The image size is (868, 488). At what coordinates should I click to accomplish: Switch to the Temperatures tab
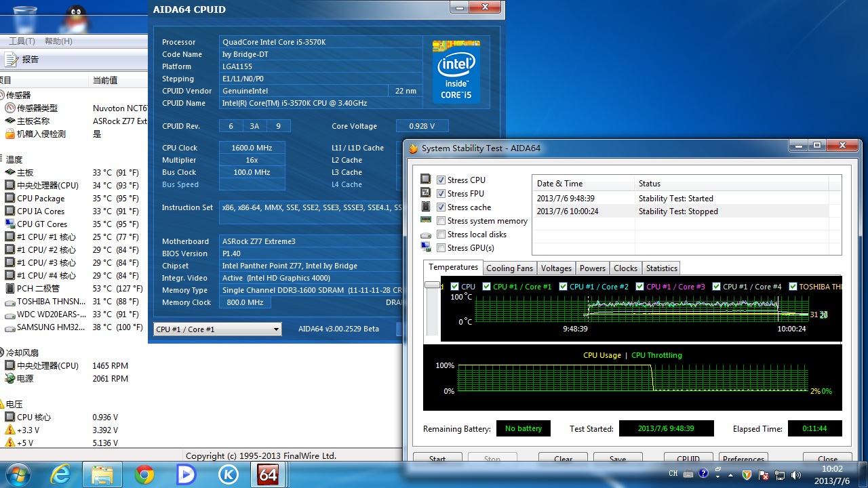pos(453,267)
